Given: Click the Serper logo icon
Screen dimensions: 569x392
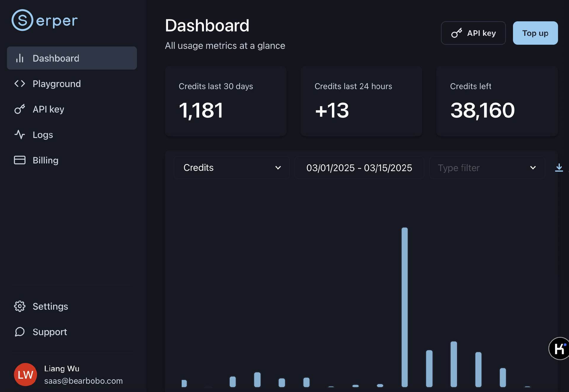Looking at the screenshot, I should [x=22, y=20].
